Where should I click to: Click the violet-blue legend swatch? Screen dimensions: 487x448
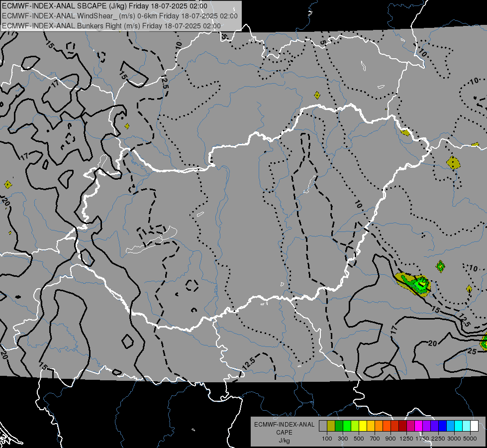435,426
